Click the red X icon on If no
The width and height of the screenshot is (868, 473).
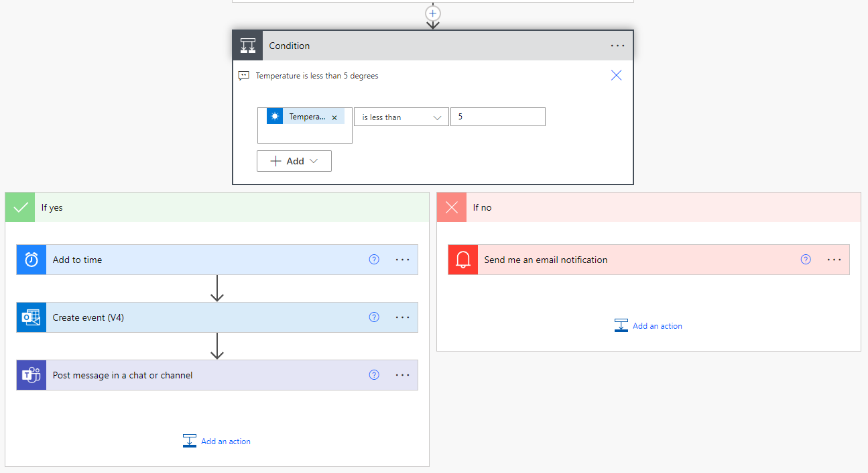click(x=452, y=207)
